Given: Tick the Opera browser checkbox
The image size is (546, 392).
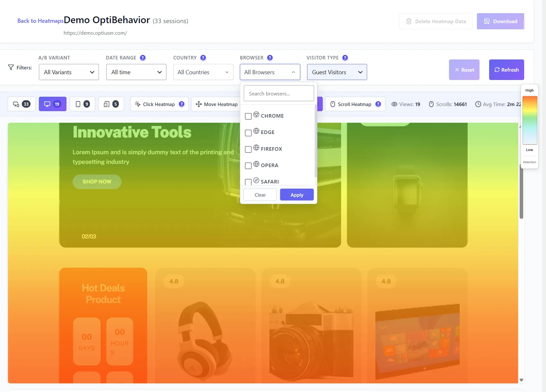Looking at the screenshot, I should (248, 166).
